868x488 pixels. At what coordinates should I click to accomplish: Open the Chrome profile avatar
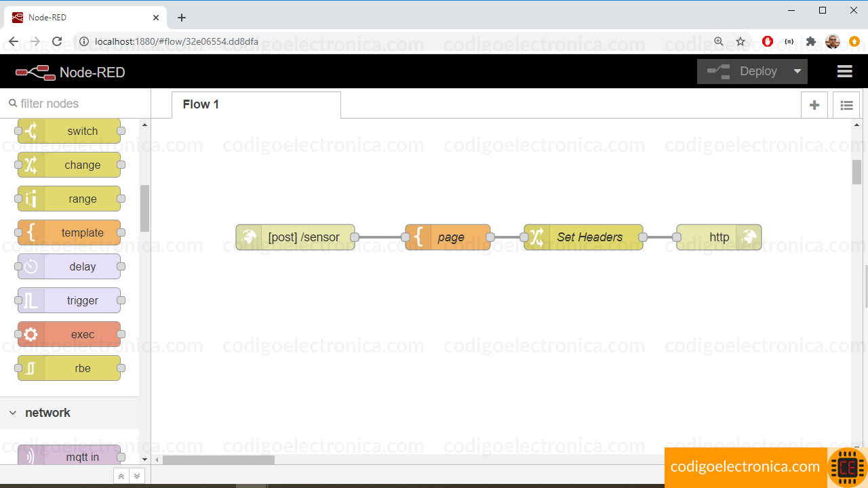(x=833, y=41)
